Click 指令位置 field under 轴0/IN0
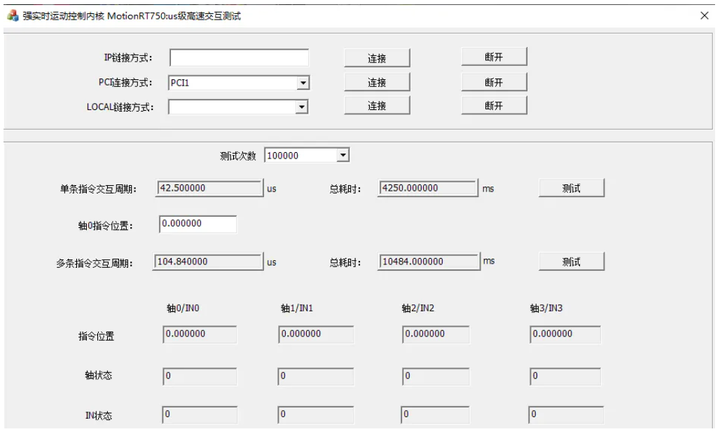Screen dimensions: 720x434 (200, 334)
